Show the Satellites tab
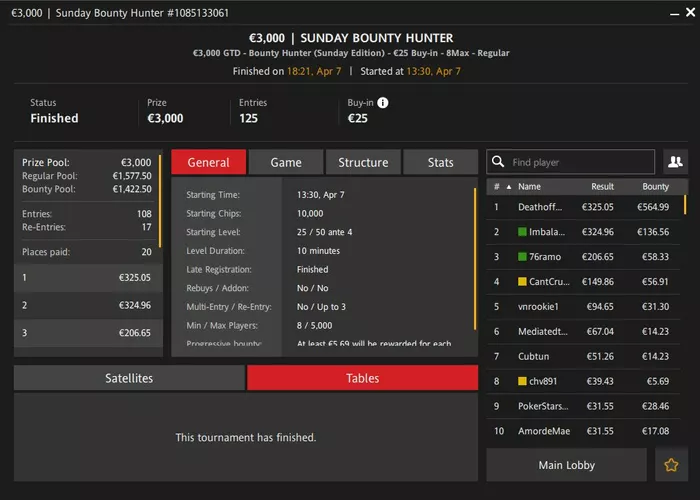Image resolution: width=700 pixels, height=500 pixels. pos(129,378)
